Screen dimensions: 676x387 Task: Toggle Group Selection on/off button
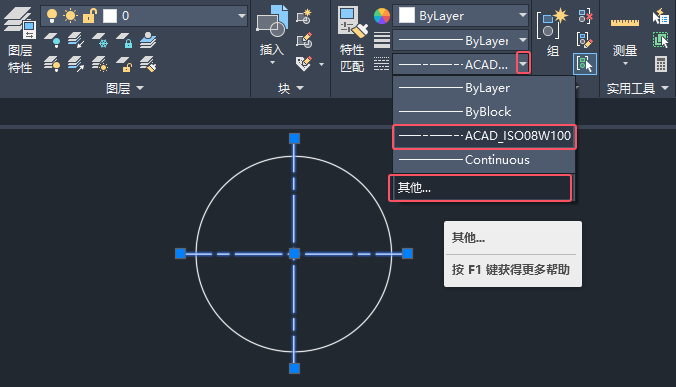point(585,64)
